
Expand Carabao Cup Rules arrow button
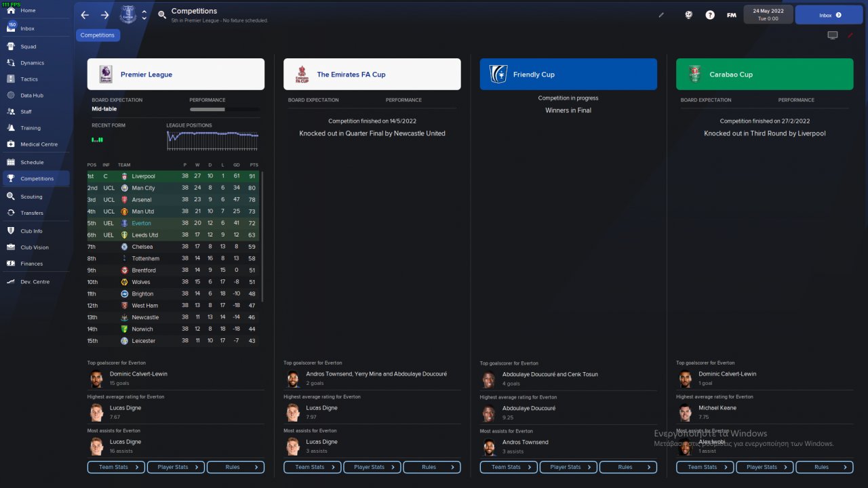pos(824,467)
